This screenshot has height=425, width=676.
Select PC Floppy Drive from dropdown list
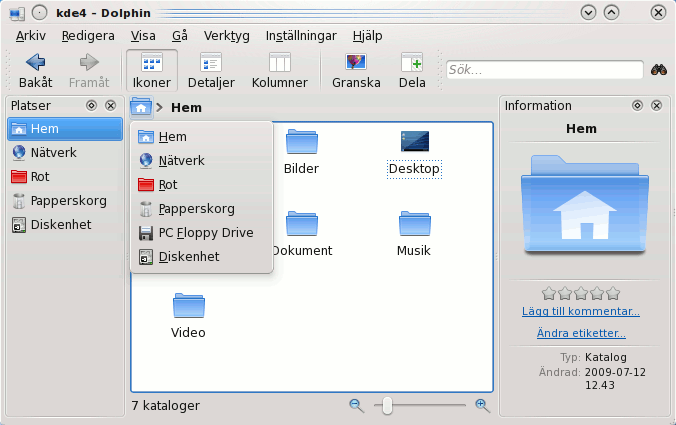(205, 233)
